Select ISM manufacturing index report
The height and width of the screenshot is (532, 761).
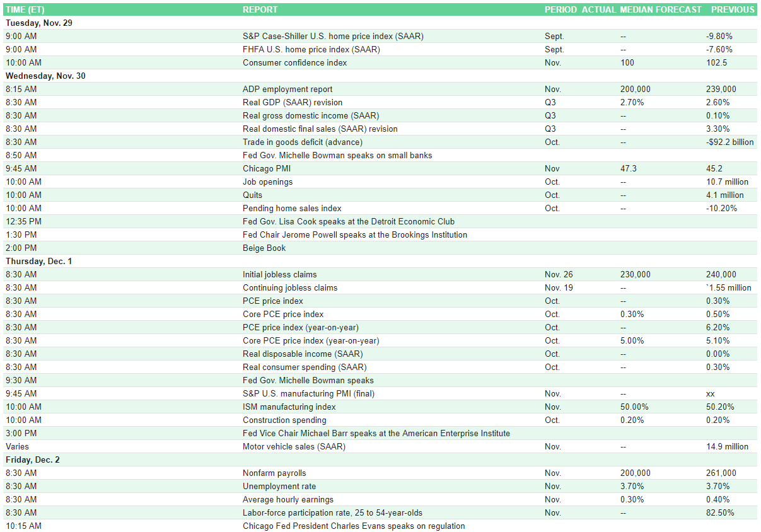(x=289, y=407)
